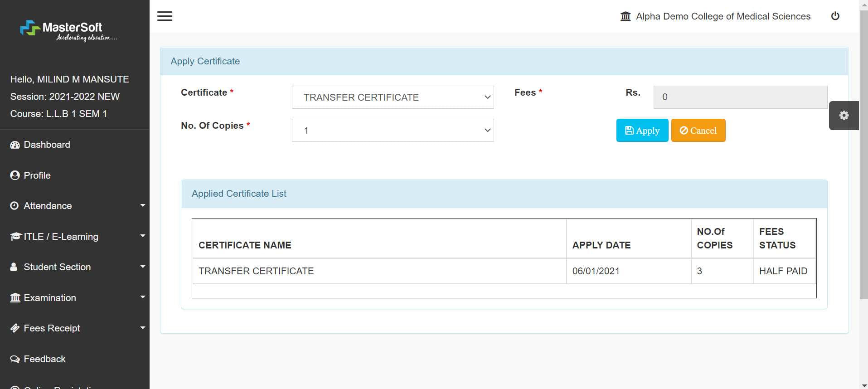
Task: Open ITLE / E-Learning menu item
Action: pos(61,237)
